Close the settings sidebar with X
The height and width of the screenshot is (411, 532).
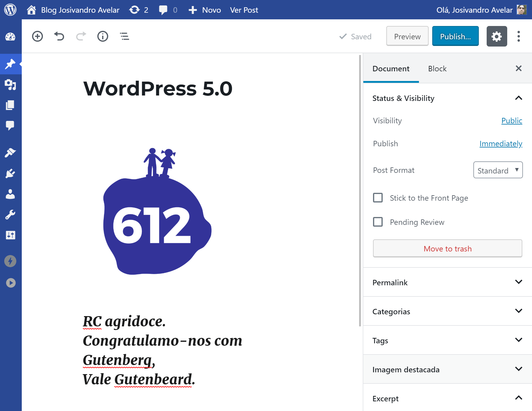[x=519, y=68]
